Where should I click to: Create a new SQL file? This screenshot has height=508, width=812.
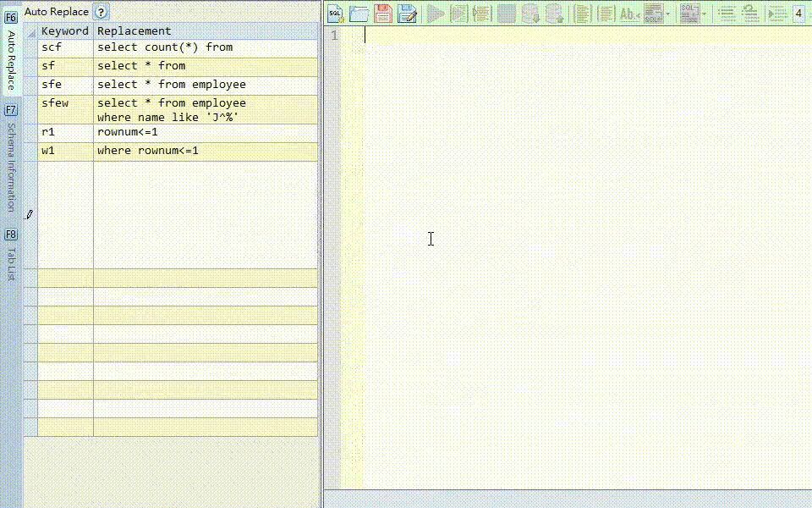pos(336,14)
